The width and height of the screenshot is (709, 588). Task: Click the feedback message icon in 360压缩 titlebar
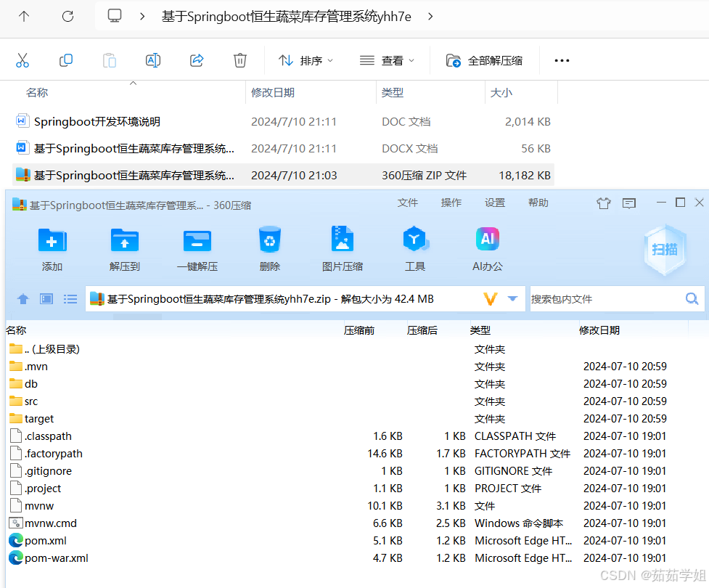[x=629, y=203]
